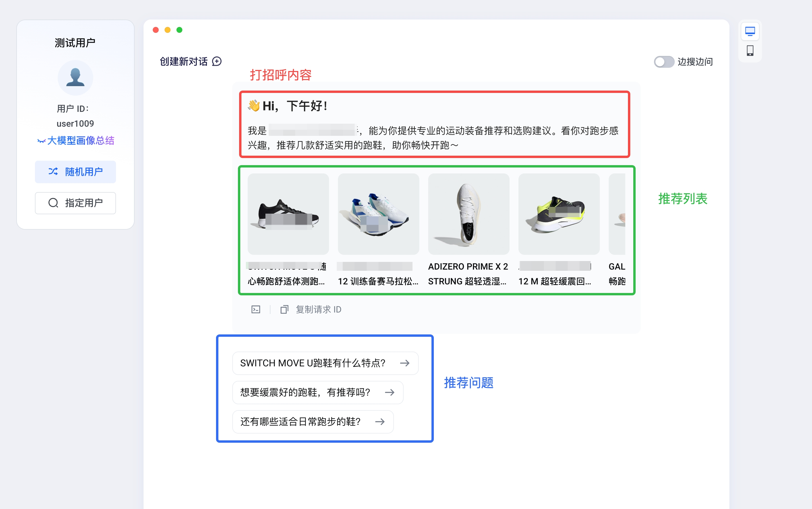Click the shuffle icon in 随机用户

coord(53,172)
